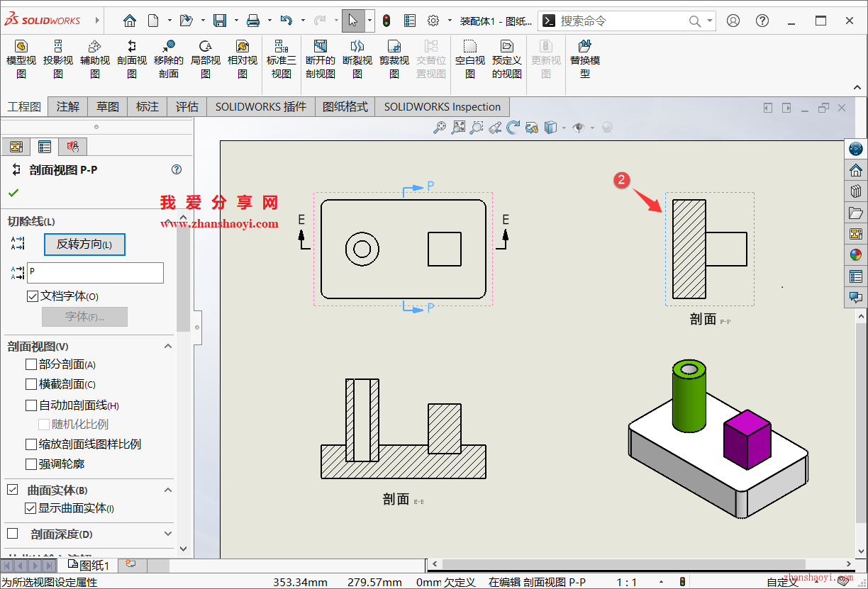Open the dropdown arrow next to Save
868x589 pixels.
[237, 21]
